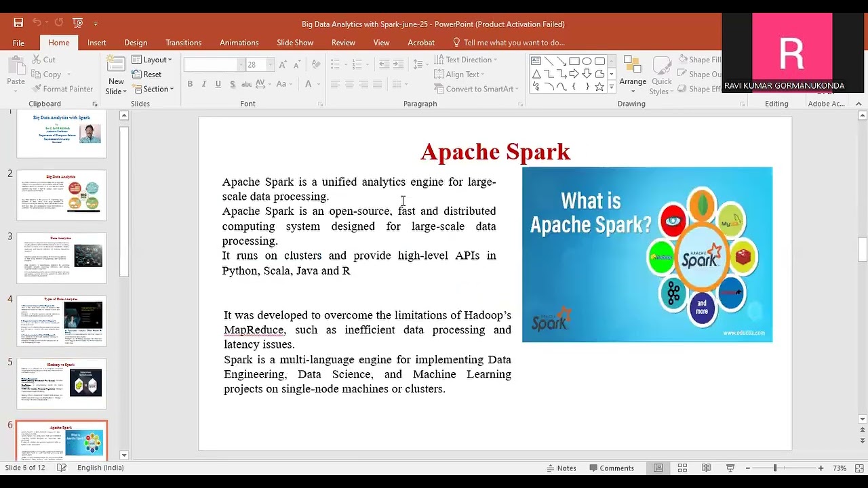Click the Tell me what you want search box
The width and height of the screenshot is (868, 488).
(509, 43)
